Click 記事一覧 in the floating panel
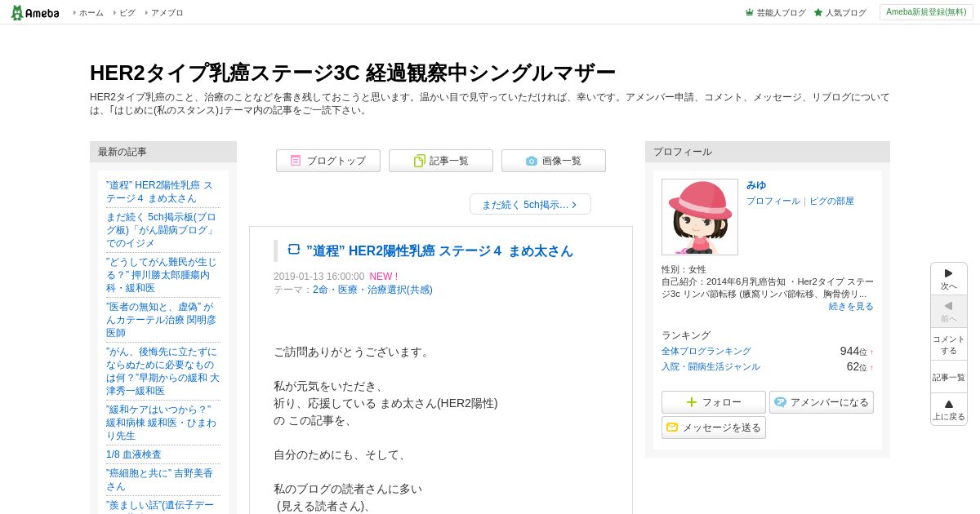Screen dimensions: 980x514 click(x=949, y=377)
